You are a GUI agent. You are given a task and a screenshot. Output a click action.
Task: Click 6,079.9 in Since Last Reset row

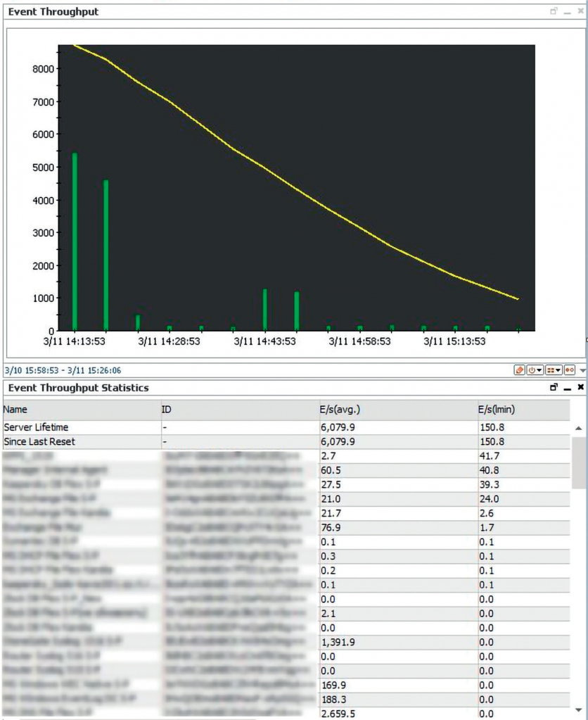(x=338, y=442)
